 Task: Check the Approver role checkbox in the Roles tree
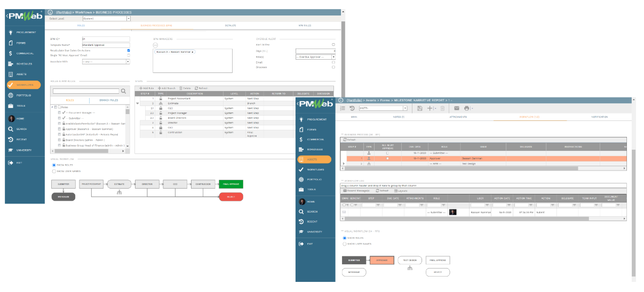tap(60, 128)
